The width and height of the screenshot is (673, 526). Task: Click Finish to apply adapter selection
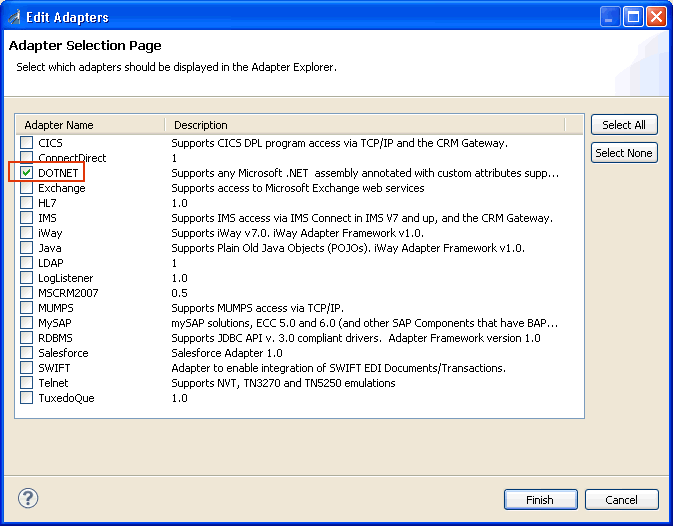tap(540, 500)
